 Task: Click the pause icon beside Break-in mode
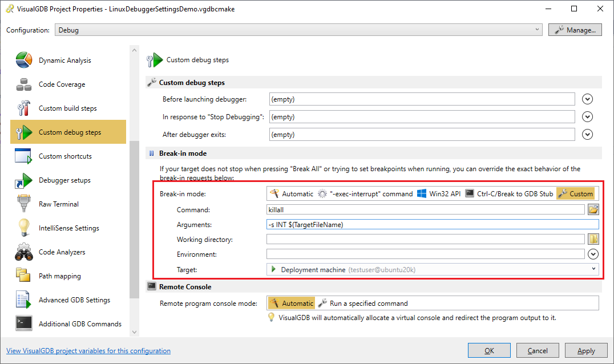(152, 153)
